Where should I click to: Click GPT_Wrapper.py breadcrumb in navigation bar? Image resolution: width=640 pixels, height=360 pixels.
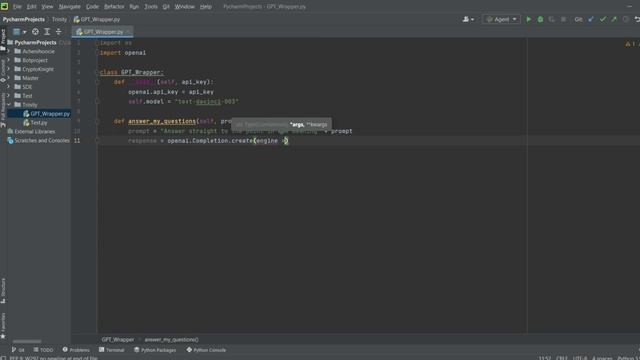click(97, 19)
